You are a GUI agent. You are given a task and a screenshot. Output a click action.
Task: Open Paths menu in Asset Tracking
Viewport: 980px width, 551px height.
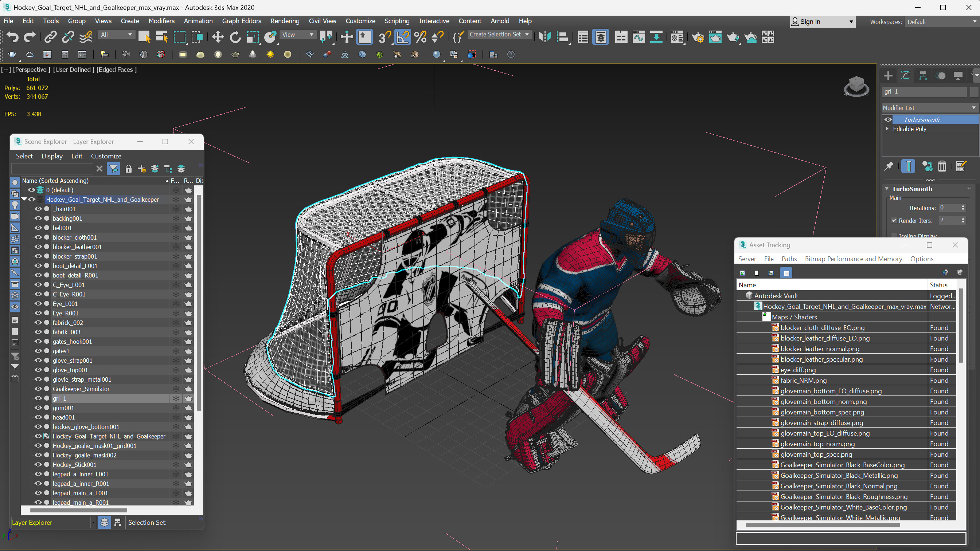click(x=789, y=259)
